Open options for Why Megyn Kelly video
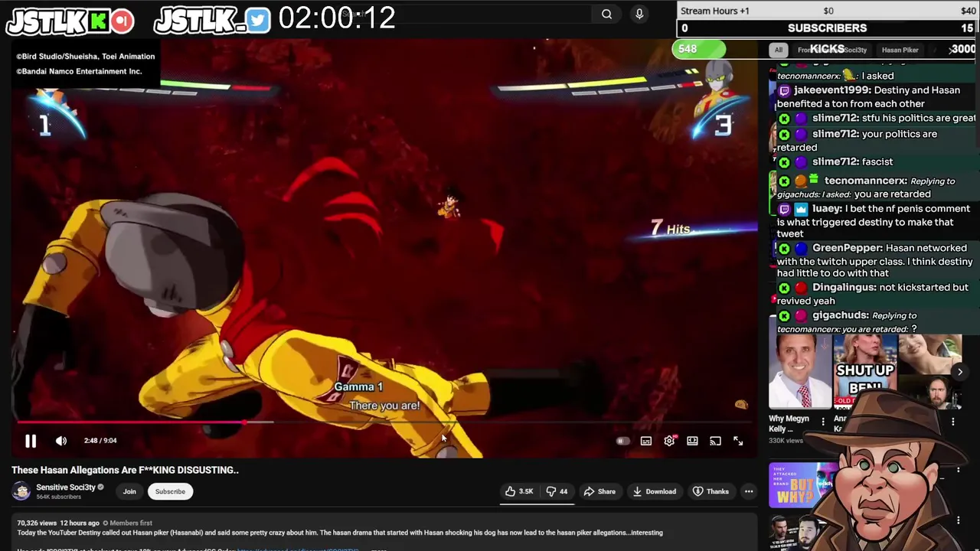 click(x=823, y=422)
